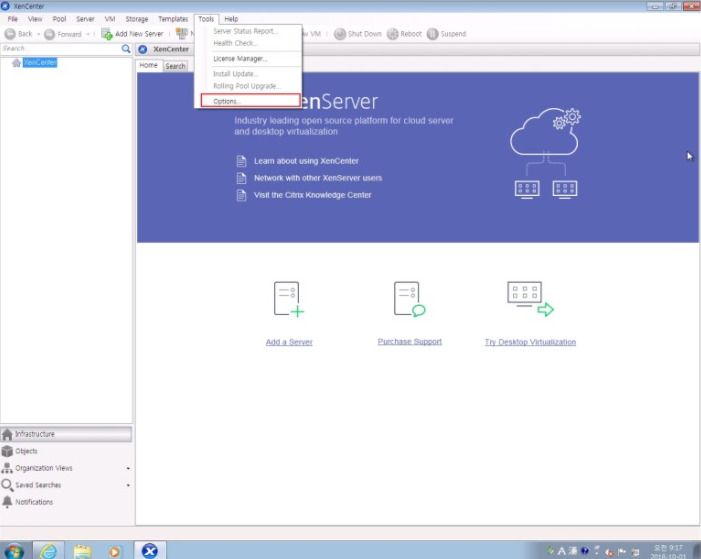
Task: Choose Rolling Pool Upgrade menu entry
Action: click(248, 86)
